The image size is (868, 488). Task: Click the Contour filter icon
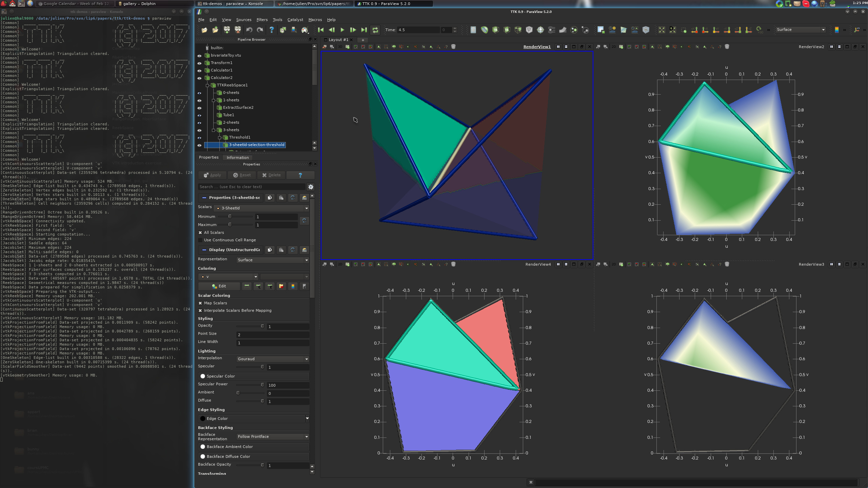click(x=484, y=30)
